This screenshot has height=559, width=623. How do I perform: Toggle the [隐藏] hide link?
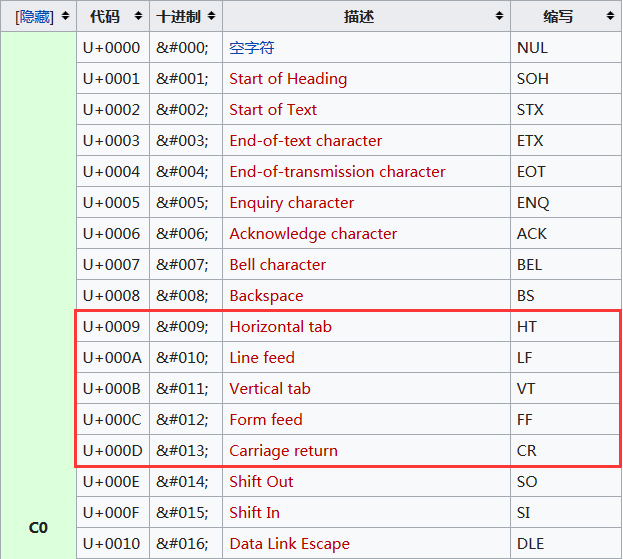[34, 16]
